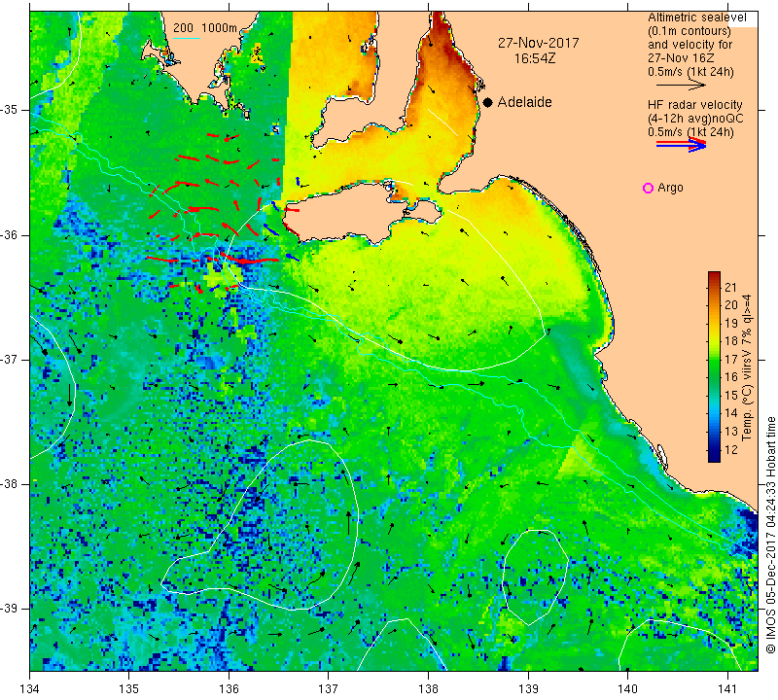Screen dimensions: 778x700
Task: Click the black Adelaide city marker dot
Action: click(x=488, y=102)
